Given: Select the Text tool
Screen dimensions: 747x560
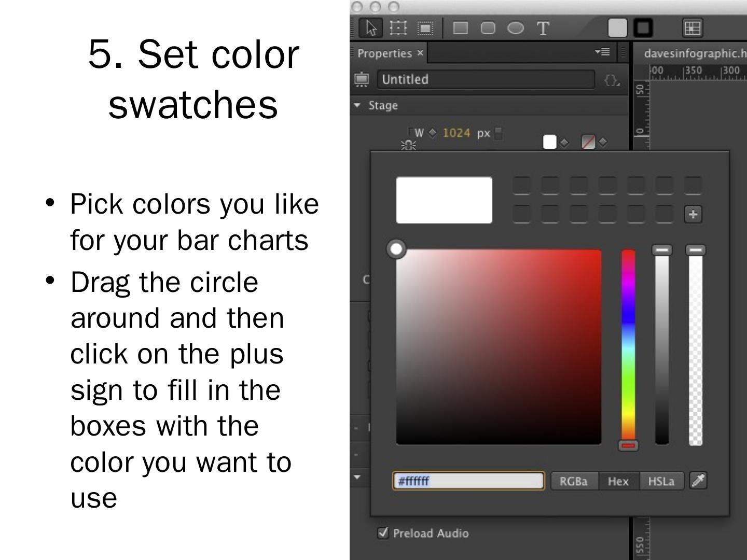Looking at the screenshot, I should point(543,28).
